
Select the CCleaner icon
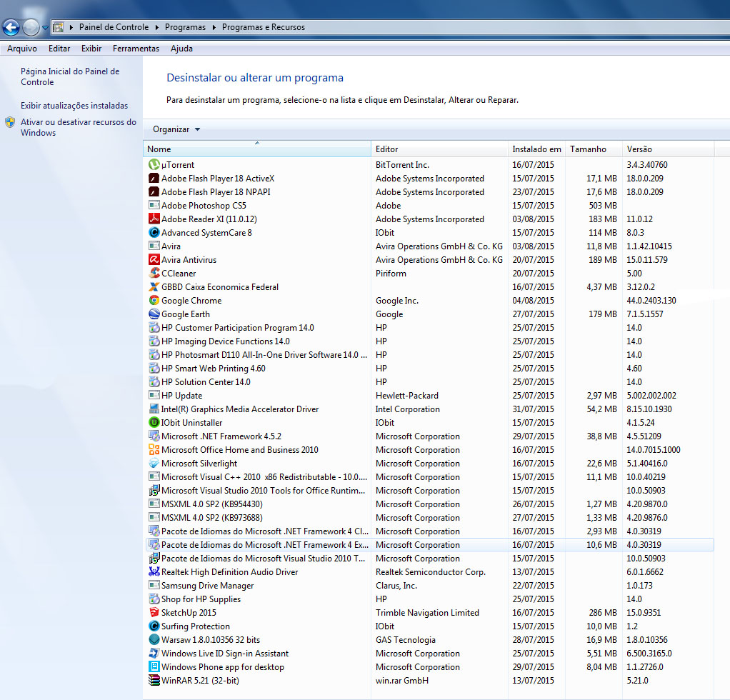(154, 273)
